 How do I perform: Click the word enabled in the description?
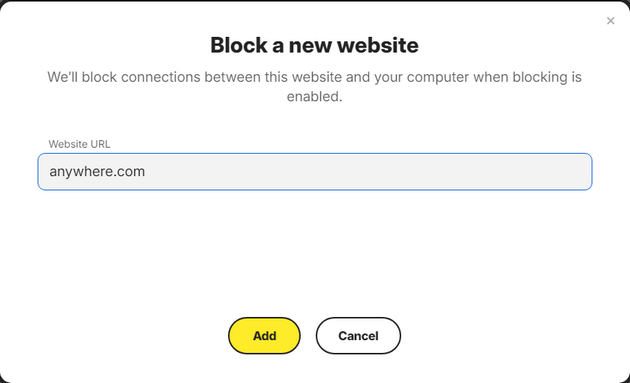tap(314, 96)
